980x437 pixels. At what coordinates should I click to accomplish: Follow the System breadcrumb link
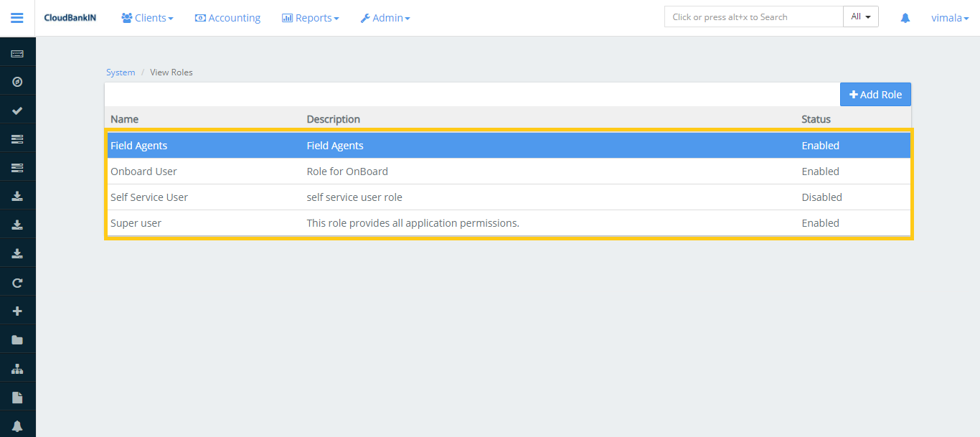[121, 72]
